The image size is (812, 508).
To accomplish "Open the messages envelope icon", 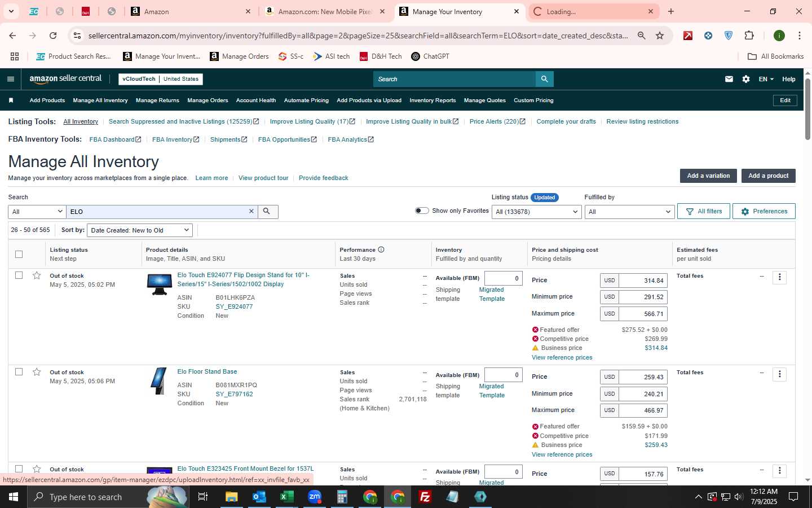I will pos(729,79).
